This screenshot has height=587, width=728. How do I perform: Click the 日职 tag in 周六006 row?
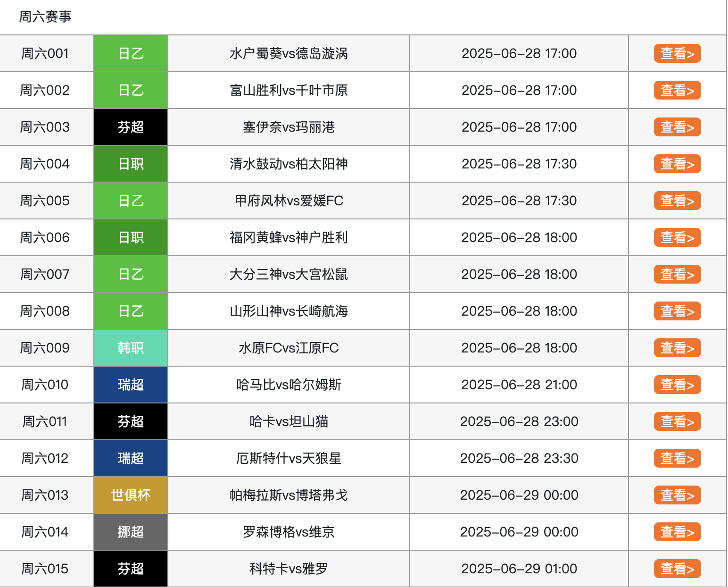pos(131,237)
